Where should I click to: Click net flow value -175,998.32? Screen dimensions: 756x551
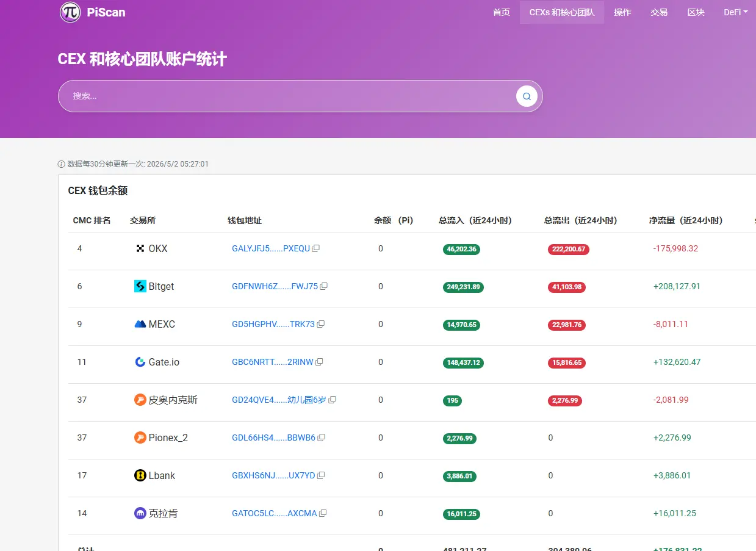click(675, 249)
